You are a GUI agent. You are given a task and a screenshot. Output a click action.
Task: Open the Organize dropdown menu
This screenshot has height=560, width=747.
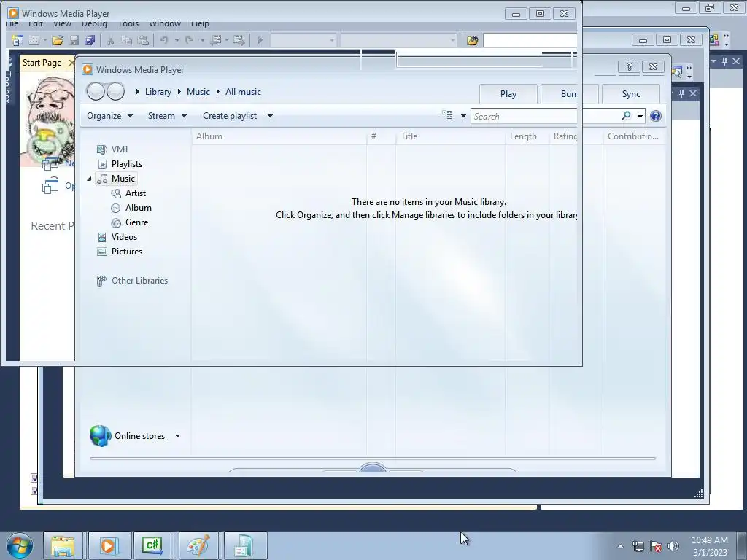tap(109, 116)
